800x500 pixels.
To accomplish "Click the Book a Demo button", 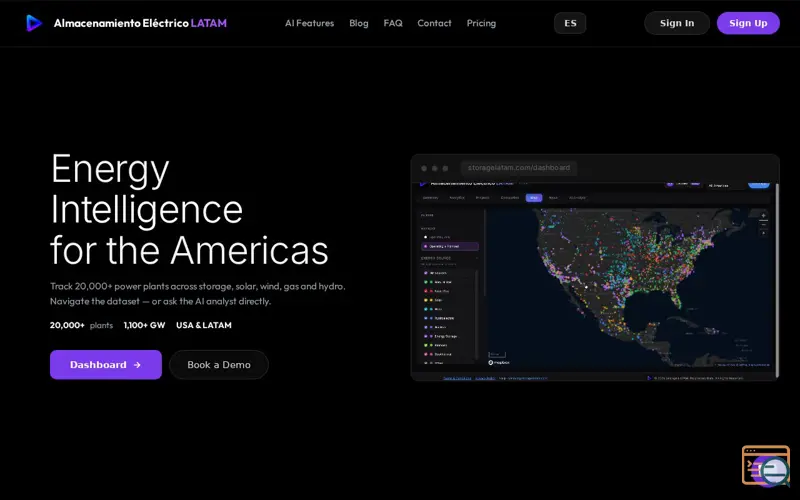I will pyautogui.click(x=218, y=365).
